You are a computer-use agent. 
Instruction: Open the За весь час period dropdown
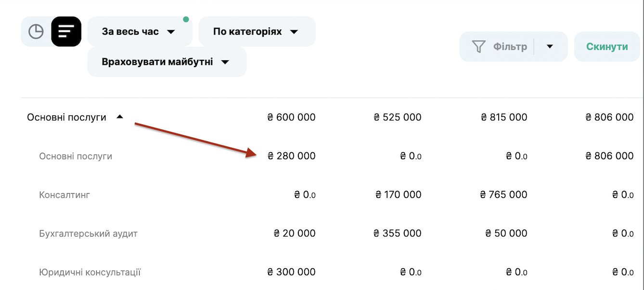tap(140, 32)
